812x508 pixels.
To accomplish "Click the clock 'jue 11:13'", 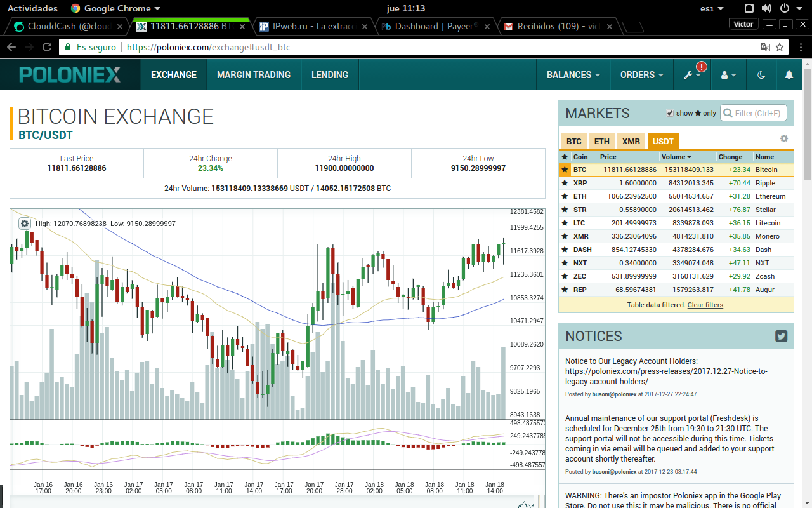I will [405, 8].
